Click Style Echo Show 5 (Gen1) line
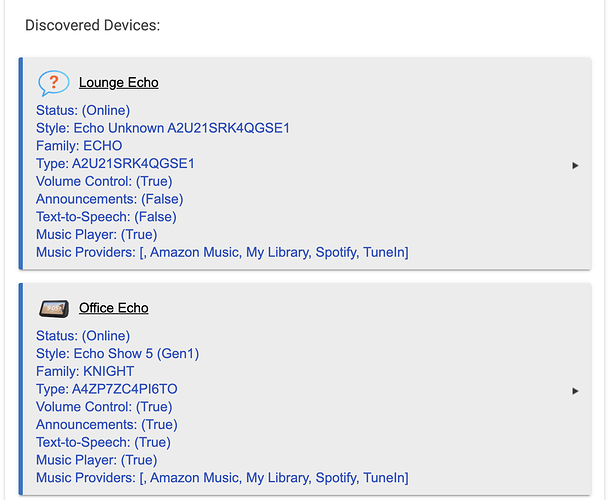This screenshot has height=500, width=611. pyautogui.click(x=117, y=354)
